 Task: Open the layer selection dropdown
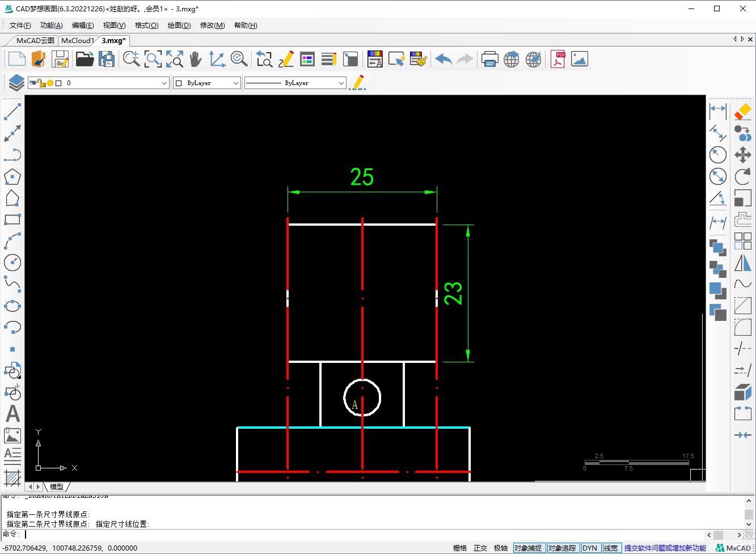point(164,82)
